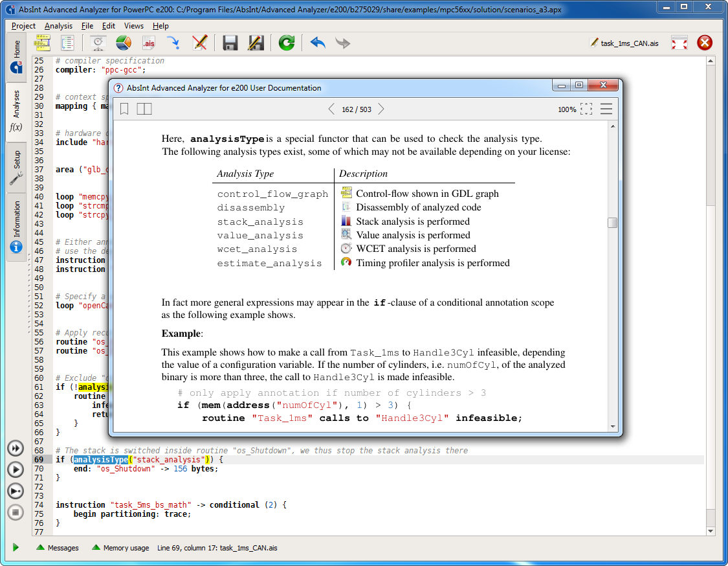
Task: Click the Stack analysis bar chart icon
Action: coord(346,220)
